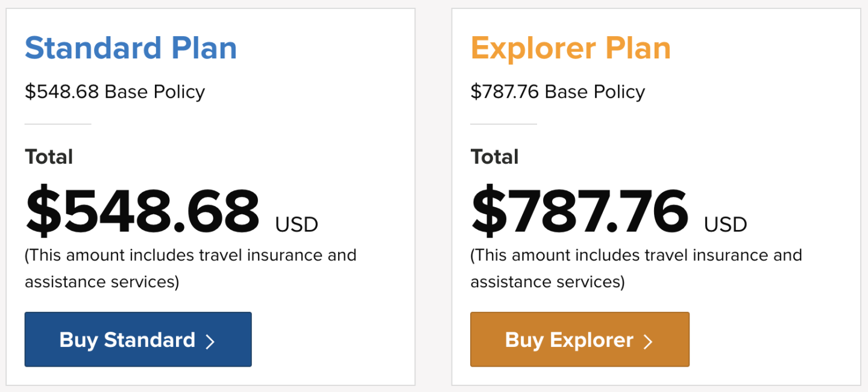This screenshot has width=868, height=392.
Task: Click the Total label in the Standard card
Action: 49,157
